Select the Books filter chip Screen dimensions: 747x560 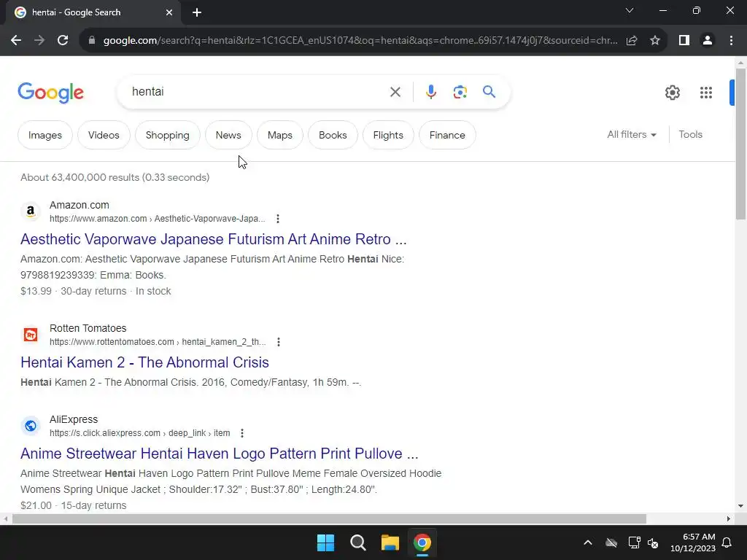[x=333, y=135]
